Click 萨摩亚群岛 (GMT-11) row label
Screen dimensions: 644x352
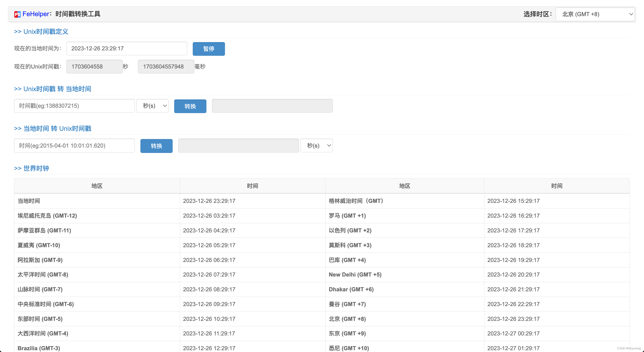coord(44,231)
